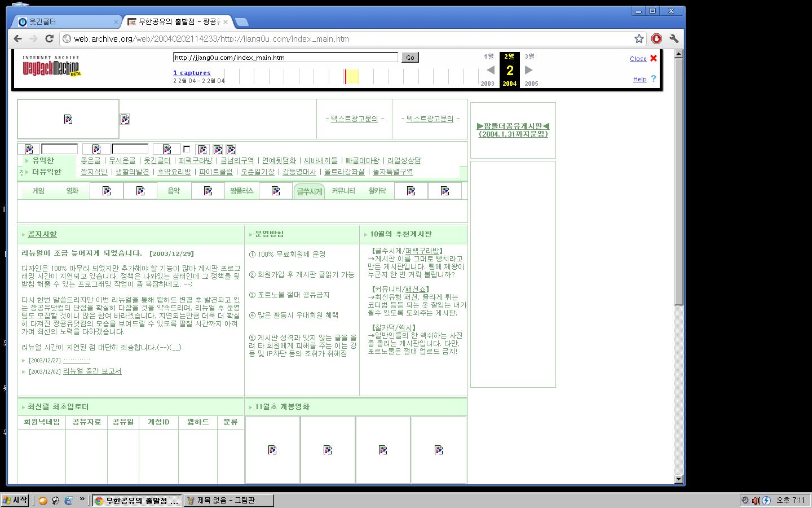Click the first login text field
Screen dimensions: 812x508
pos(59,149)
